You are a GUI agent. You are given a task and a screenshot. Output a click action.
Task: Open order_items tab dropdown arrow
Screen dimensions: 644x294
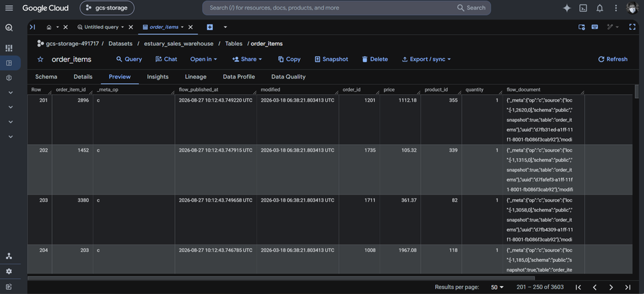pyautogui.click(x=182, y=27)
